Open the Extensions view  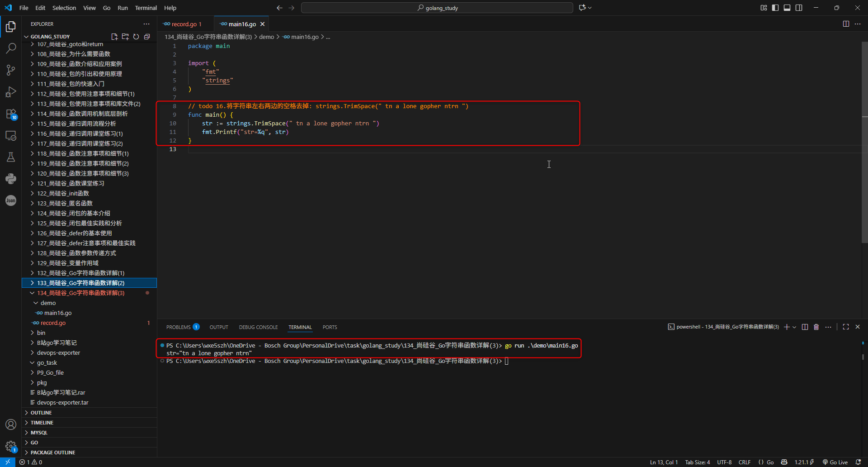(11, 114)
